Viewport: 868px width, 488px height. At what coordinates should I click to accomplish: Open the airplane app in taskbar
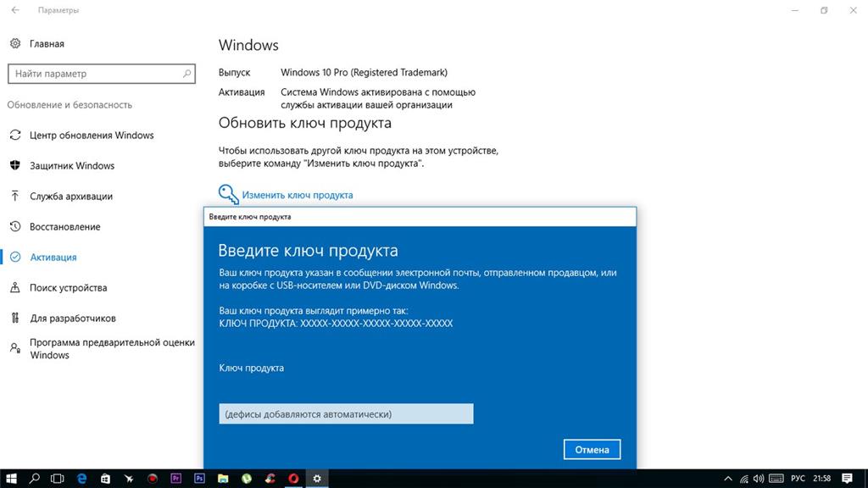point(129,479)
